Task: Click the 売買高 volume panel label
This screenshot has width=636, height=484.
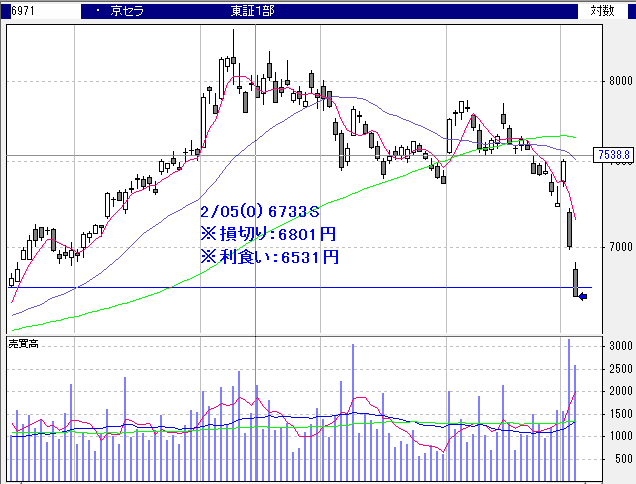Action: [23, 342]
